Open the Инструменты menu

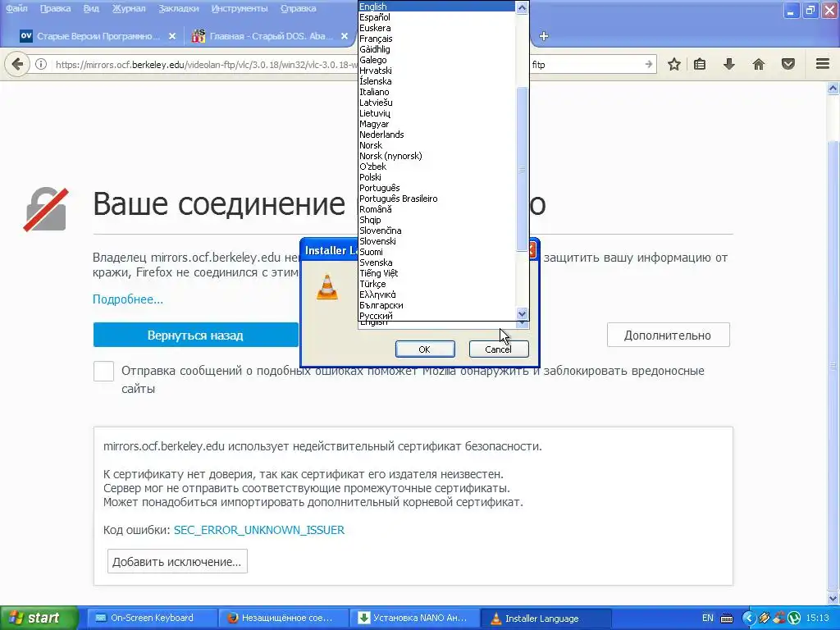240,8
